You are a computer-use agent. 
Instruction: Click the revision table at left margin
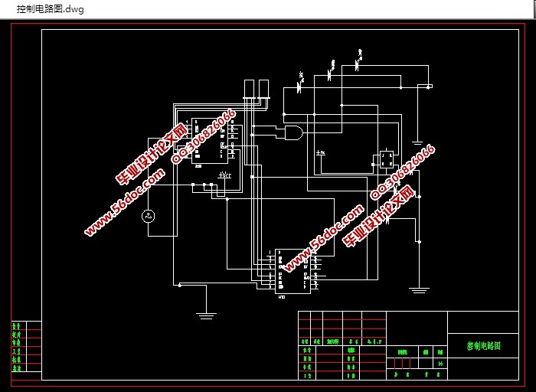[26, 346]
